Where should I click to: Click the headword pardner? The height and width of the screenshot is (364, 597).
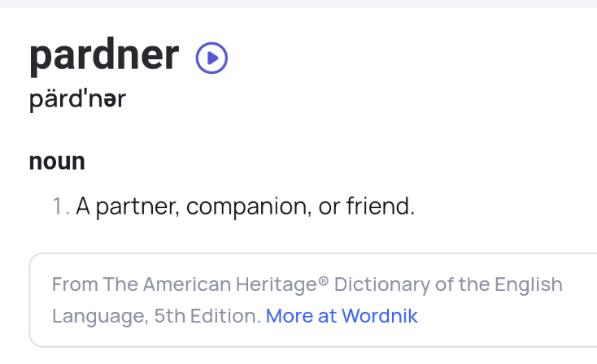[104, 56]
